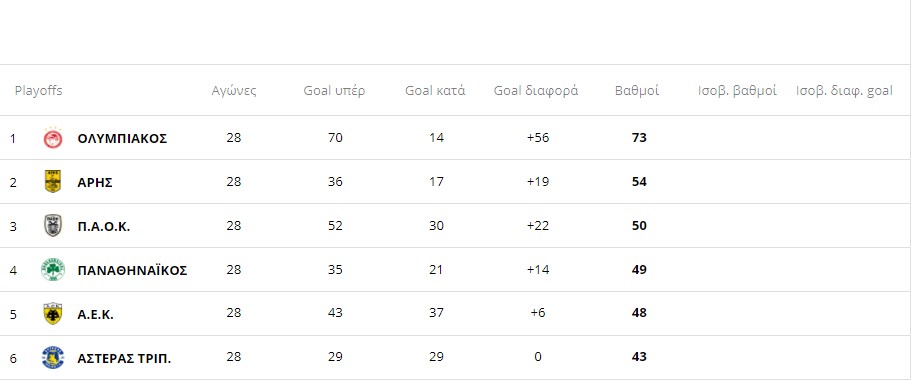Sort by the Βαθμοί column header
This screenshot has height=381, width=911.
(x=637, y=91)
